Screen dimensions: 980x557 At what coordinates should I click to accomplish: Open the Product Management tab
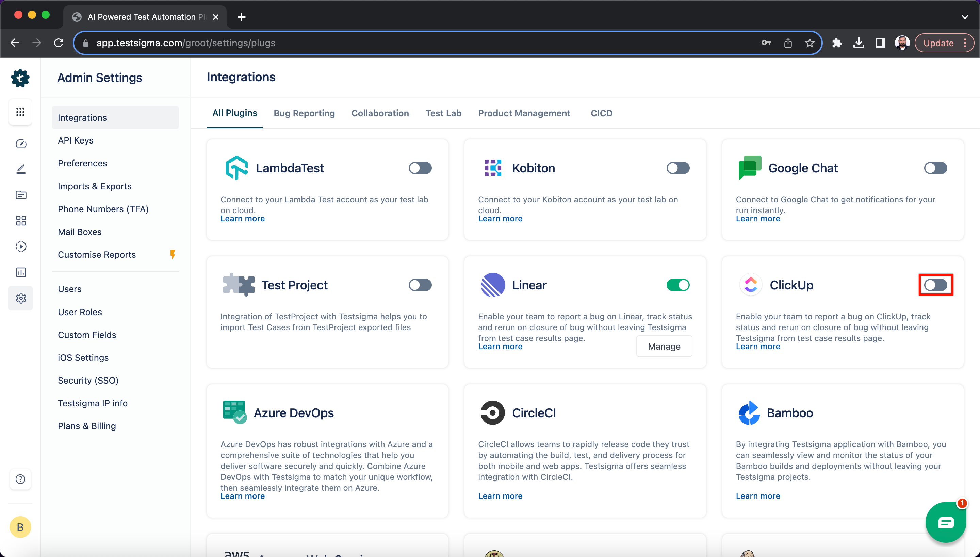(524, 113)
